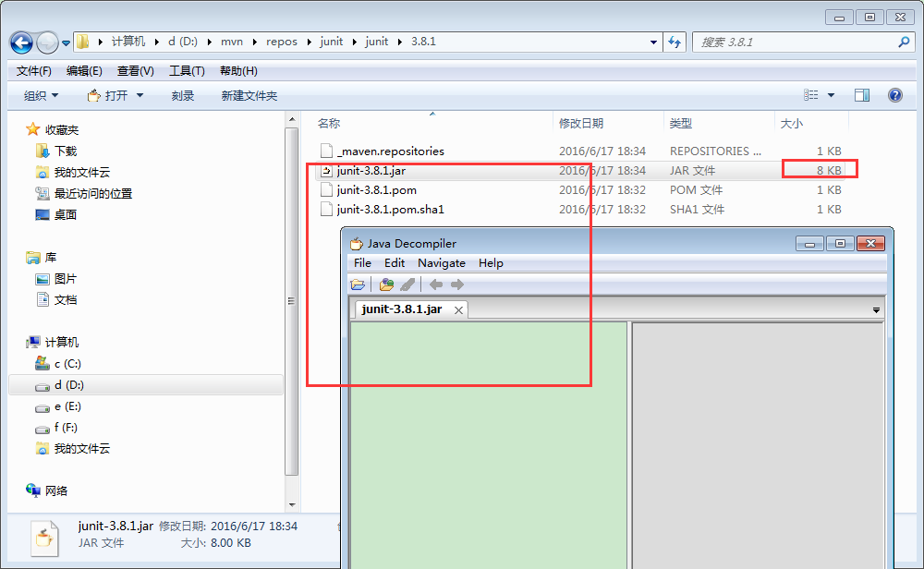Close the junit-3.8.1.jar tab
The width and height of the screenshot is (924, 569).
coord(458,309)
